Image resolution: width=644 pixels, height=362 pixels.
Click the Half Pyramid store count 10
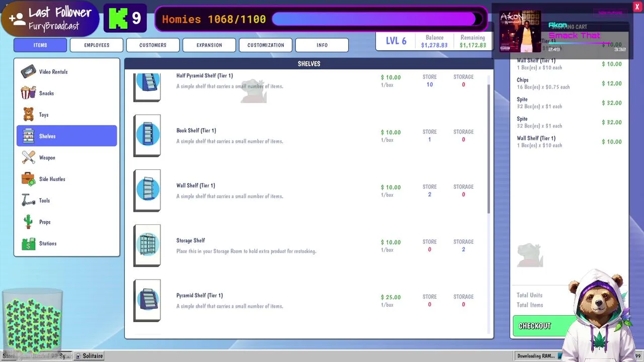click(430, 84)
